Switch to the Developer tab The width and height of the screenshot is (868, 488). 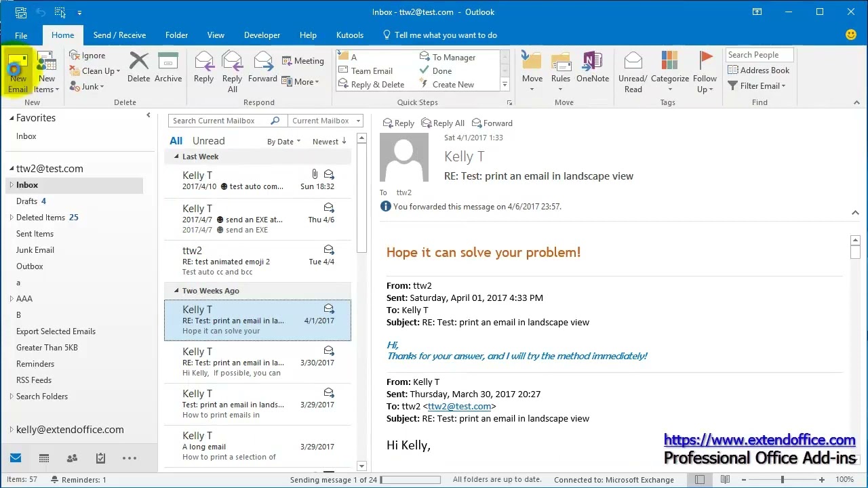[262, 35]
